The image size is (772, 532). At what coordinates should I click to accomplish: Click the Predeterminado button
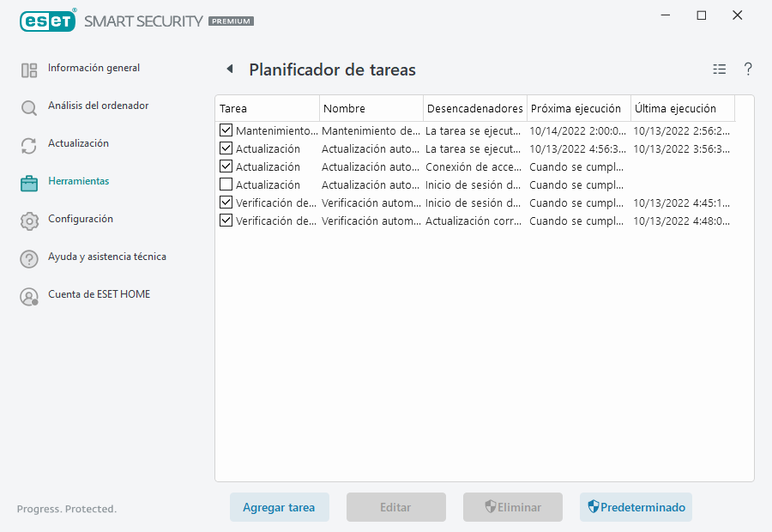(636, 507)
